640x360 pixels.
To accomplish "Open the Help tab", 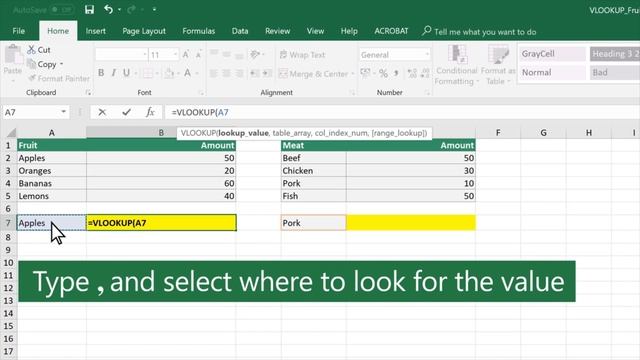I will (349, 31).
